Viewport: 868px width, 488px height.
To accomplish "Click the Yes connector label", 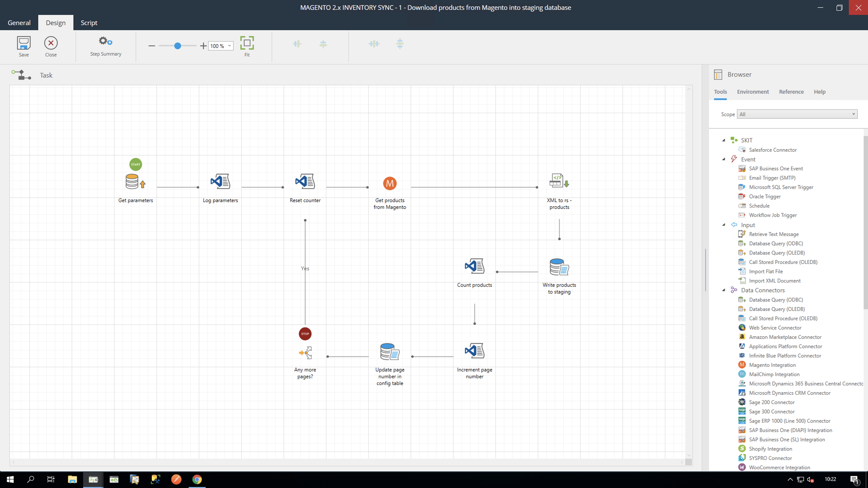I will (305, 268).
